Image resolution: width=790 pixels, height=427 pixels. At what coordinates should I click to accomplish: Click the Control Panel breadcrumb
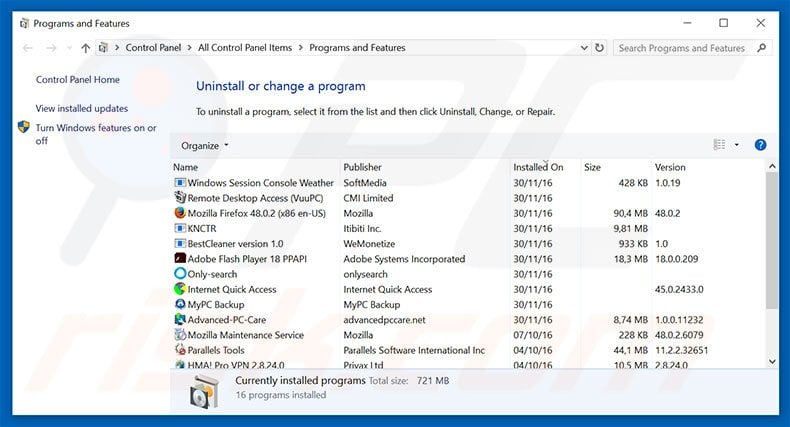click(153, 48)
